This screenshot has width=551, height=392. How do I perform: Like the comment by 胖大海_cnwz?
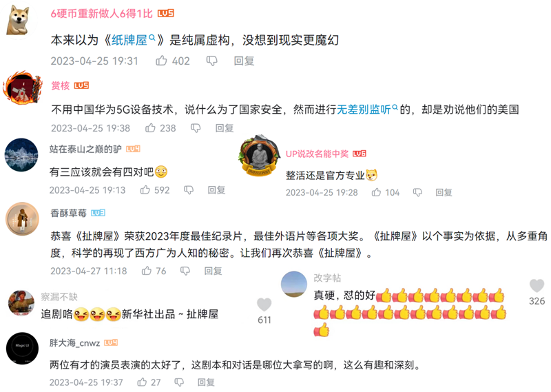point(142,382)
